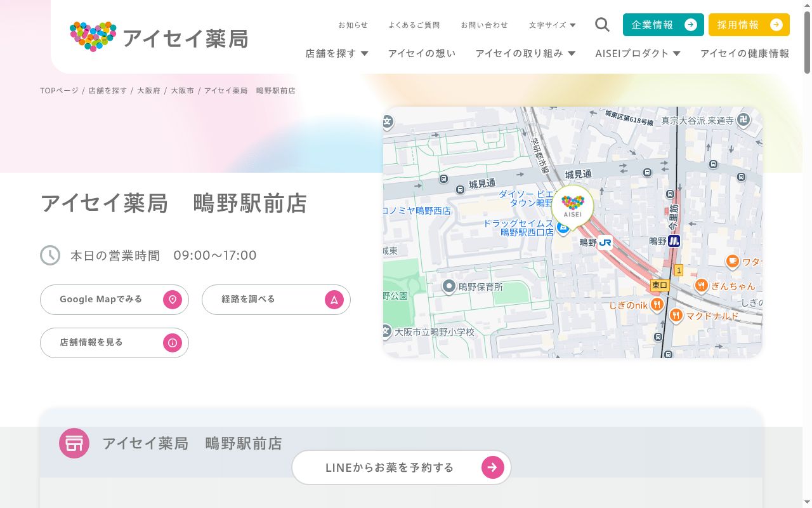Open the アイセイ薬局 logo homepage link
The height and width of the screenshot is (508, 812).
coord(159,37)
